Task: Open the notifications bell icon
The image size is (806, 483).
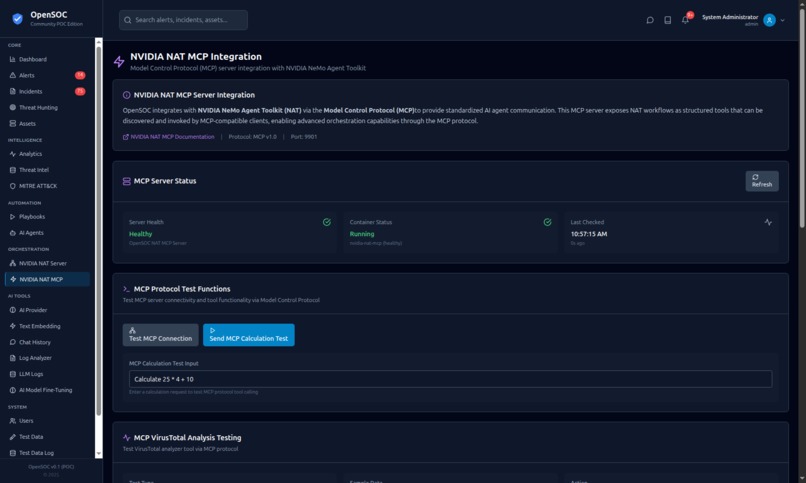Action: pyautogui.click(x=685, y=20)
